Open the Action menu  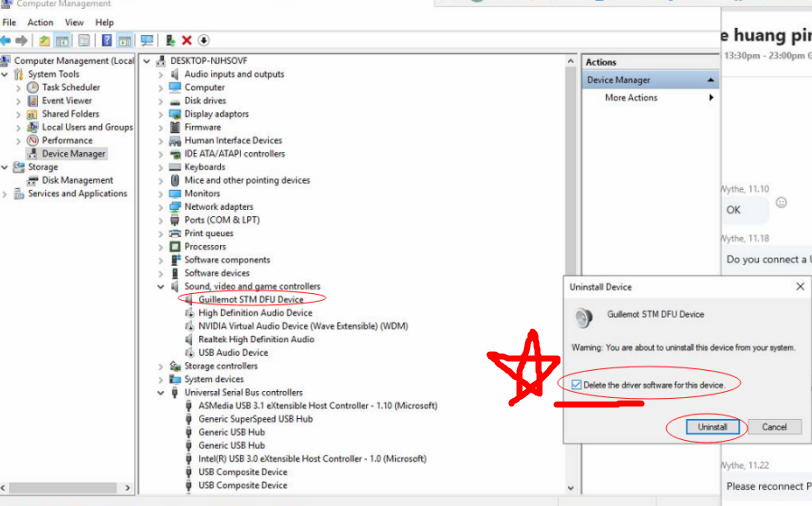pyautogui.click(x=40, y=22)
